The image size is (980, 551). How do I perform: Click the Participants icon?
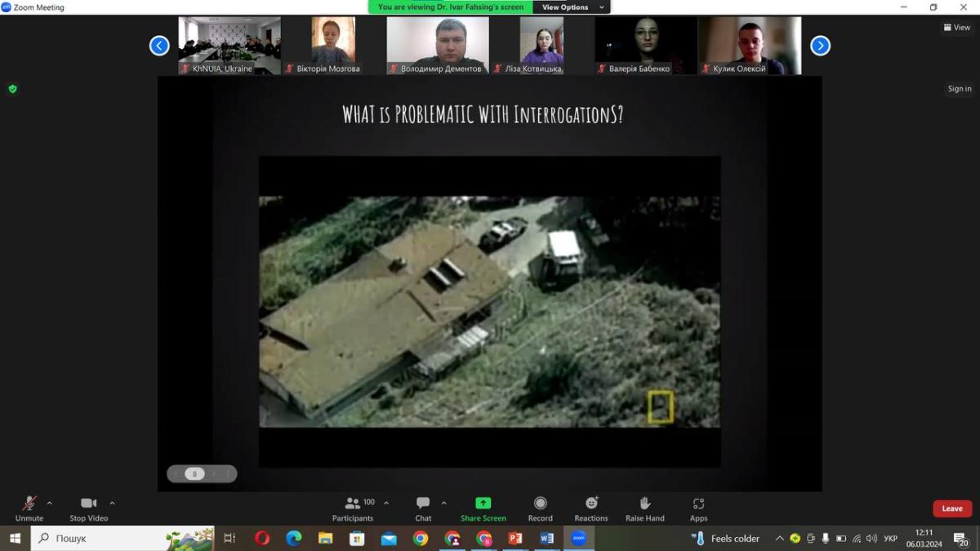[x=353, y=504]
